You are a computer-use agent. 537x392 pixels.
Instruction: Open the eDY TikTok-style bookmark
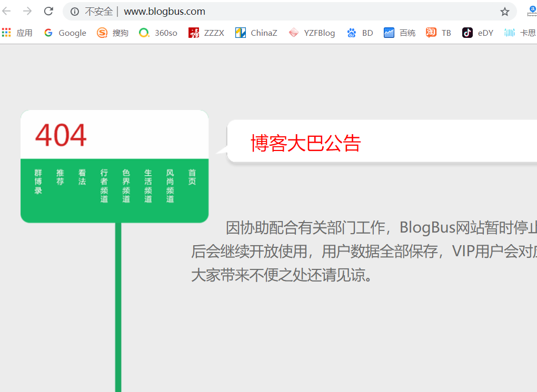pyautogui.click(x=478, y=33)
